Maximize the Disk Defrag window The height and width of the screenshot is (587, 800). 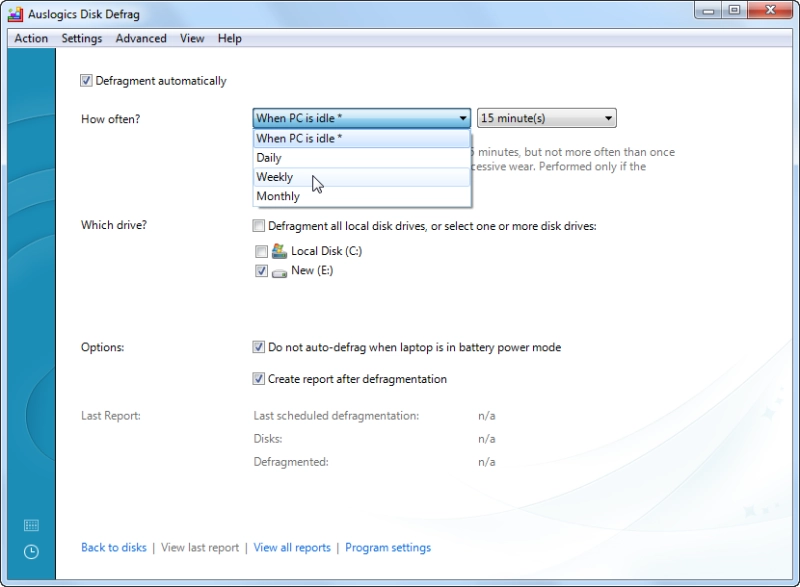734,10
